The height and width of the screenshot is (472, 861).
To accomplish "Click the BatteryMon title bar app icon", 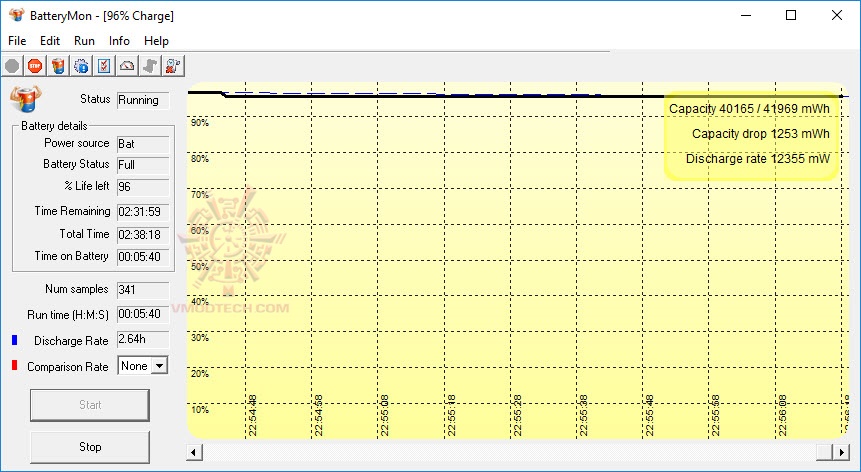I will 16,15.
